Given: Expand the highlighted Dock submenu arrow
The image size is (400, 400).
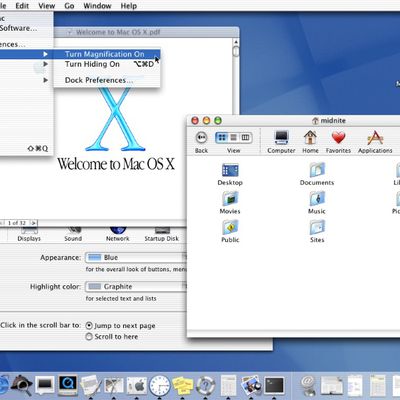Looking at the screenshot, I should tap(45, 54).
